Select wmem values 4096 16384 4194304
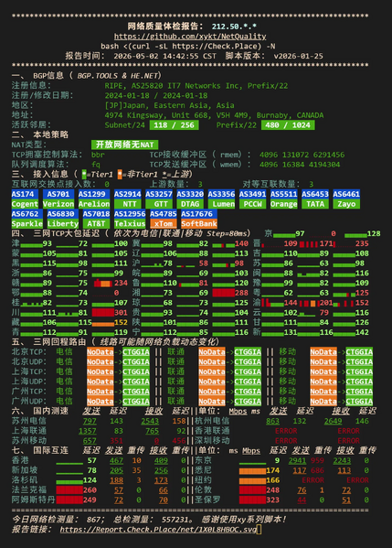This screenshot has width=392, height=548. click(299, 165)
